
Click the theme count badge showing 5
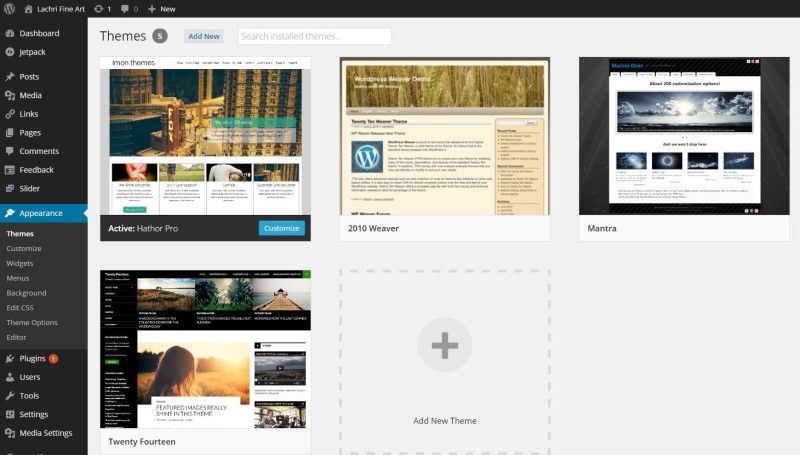[x=160, y=36]
